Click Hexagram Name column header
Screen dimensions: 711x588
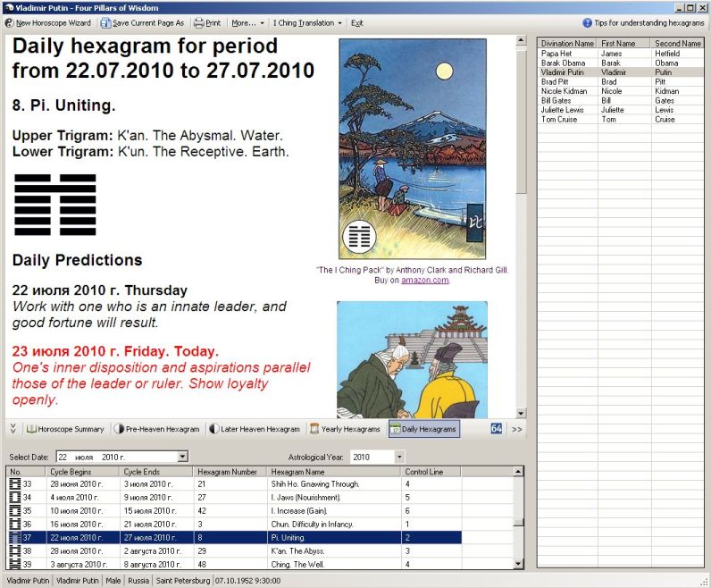(x=333, y=472)
